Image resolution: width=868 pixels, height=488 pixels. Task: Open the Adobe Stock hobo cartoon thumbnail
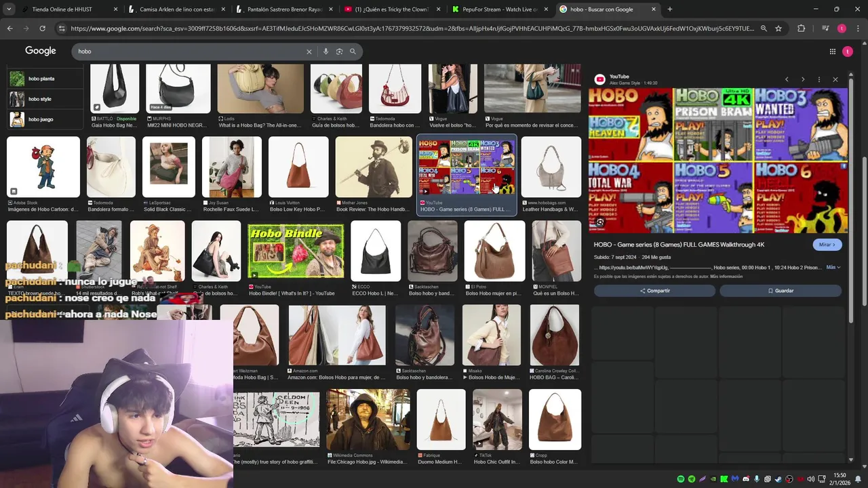[x=43, y=167]
